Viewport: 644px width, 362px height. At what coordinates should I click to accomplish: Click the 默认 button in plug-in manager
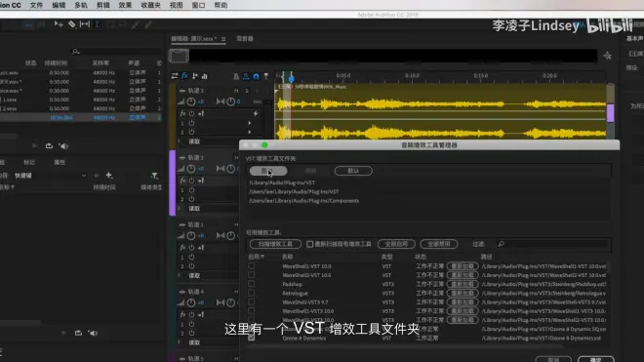coord(353,171)
